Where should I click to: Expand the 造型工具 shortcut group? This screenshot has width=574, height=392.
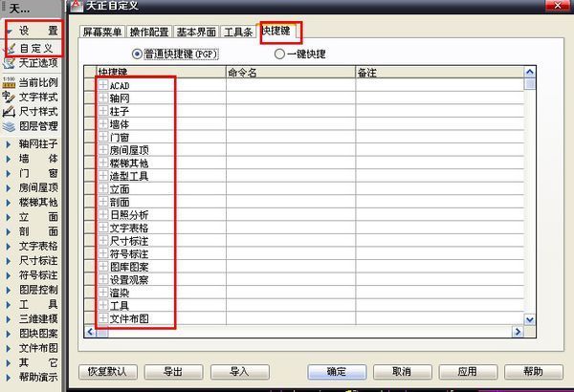click(103, 176)
